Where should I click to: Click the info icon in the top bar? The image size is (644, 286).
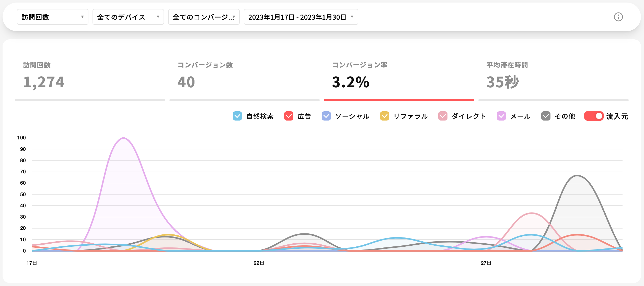[618, 17]
